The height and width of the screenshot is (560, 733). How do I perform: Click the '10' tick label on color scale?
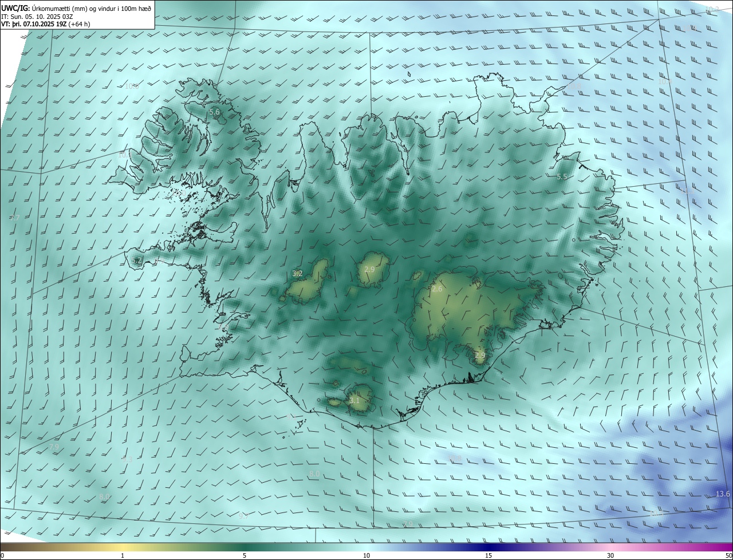(366, 555)
